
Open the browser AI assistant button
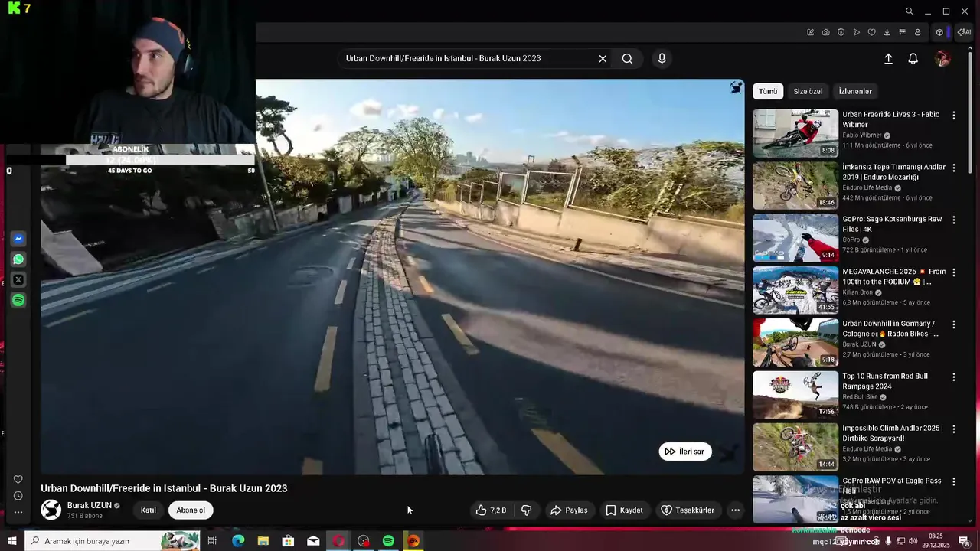tap(965, 32)
